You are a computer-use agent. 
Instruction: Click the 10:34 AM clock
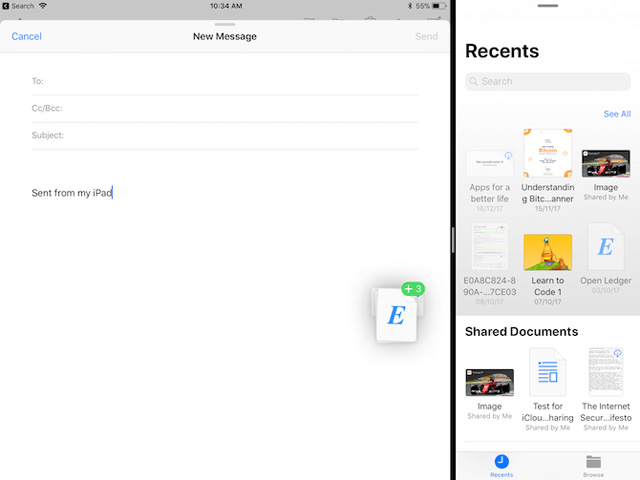226,6
